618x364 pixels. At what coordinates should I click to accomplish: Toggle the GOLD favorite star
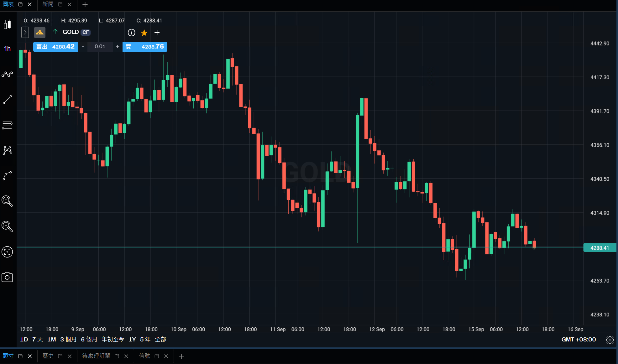144,33
